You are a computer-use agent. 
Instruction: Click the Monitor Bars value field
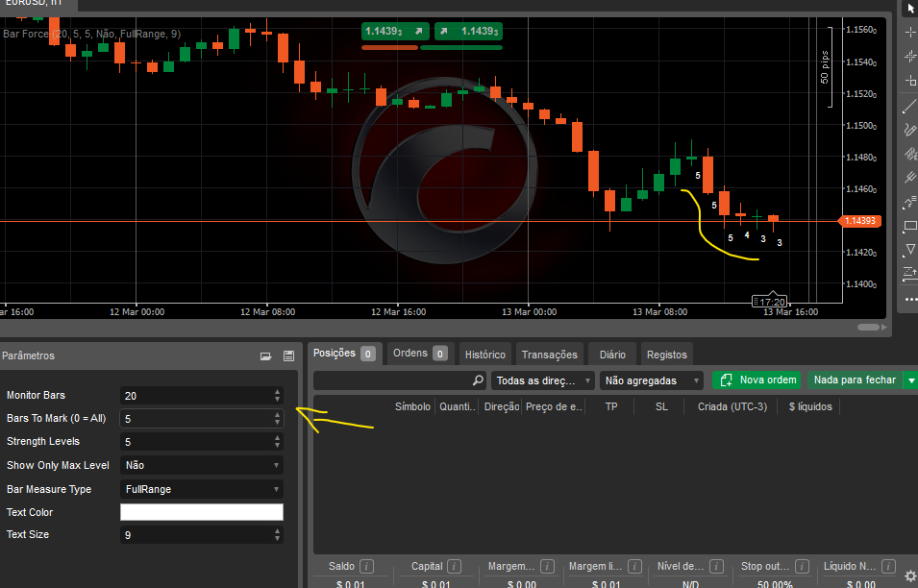[x=195, y=396]
